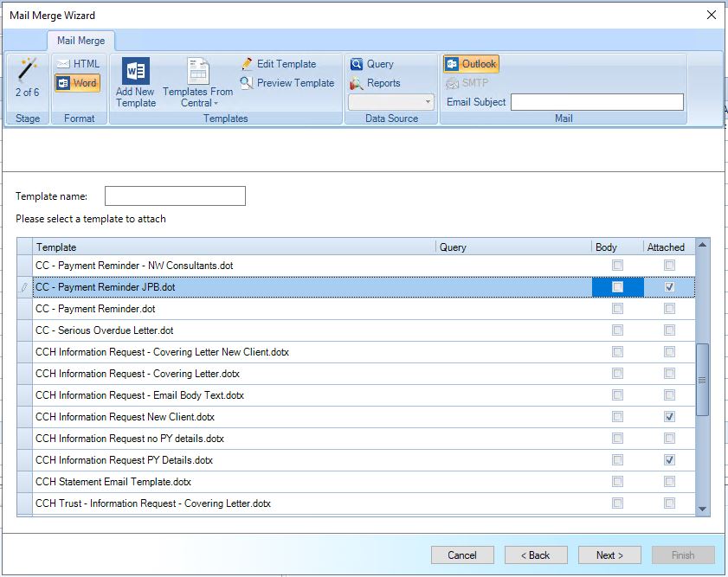Open the Query data source

tap(372, 64)
